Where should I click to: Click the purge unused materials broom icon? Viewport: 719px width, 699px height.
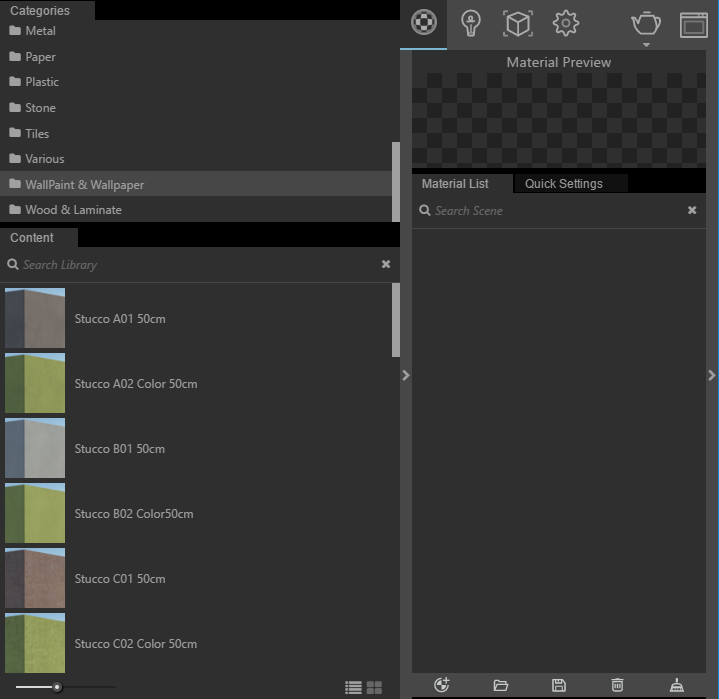(x=678, y=685)
